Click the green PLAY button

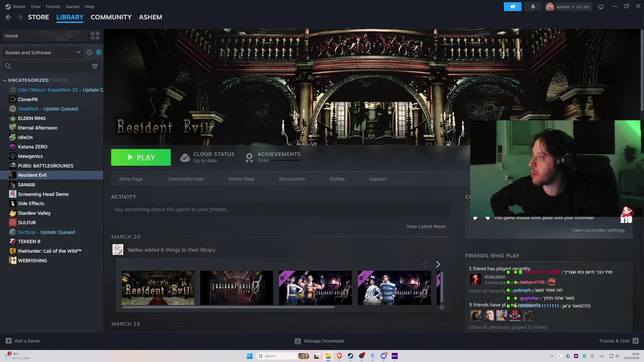coord(141,157)
